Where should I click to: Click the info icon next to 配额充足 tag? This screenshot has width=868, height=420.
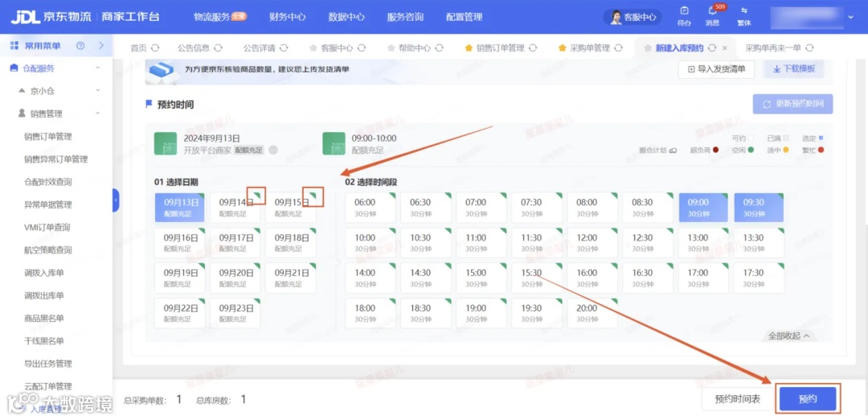[273, 150]
